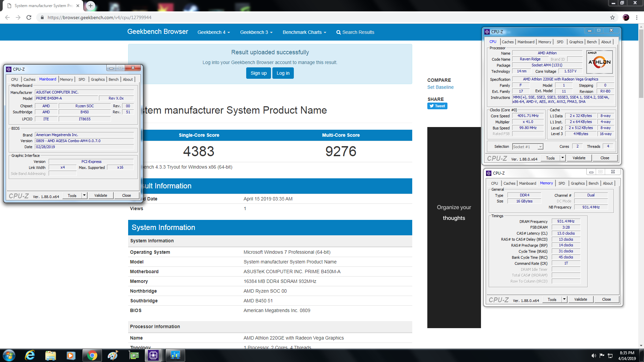
Task: Click 'Raven Ridge' code name value
Action: pyautogui.click(x=530, y=59)
